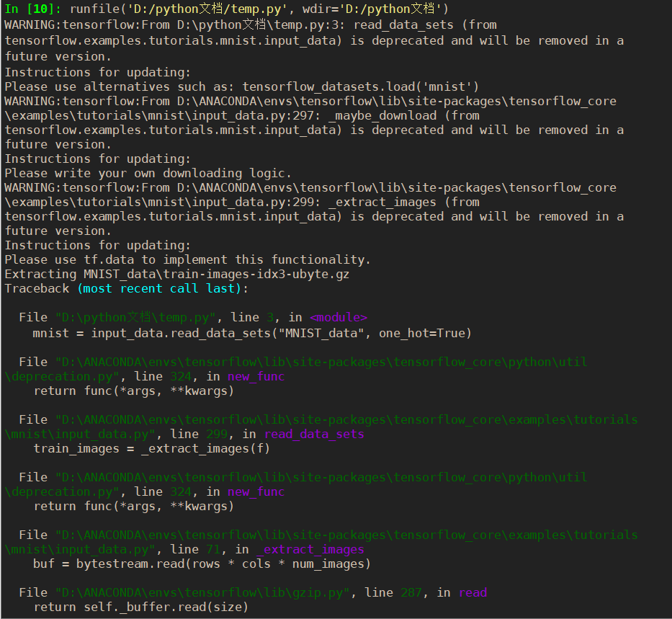Click the read_data_sets deprecation warning for temp.py:3

tap(314, 41)
